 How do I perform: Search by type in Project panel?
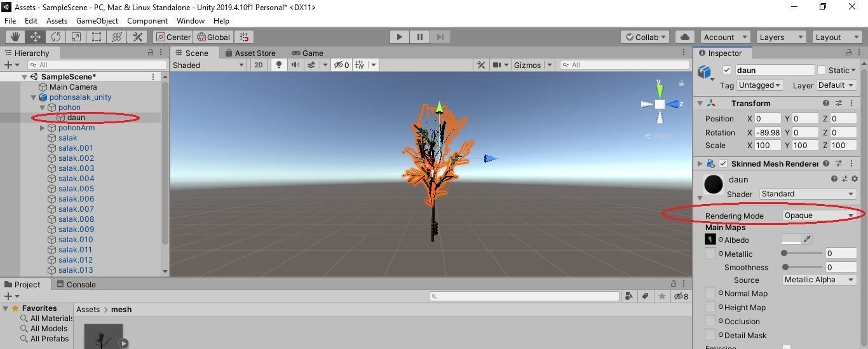click(x=628, y=296)
